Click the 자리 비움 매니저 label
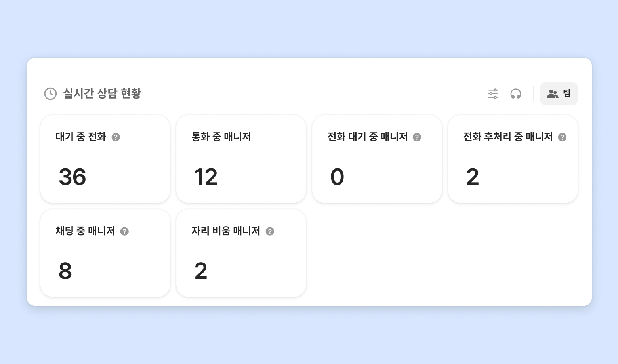Screen dimensions: 618x364 [225, 231]
